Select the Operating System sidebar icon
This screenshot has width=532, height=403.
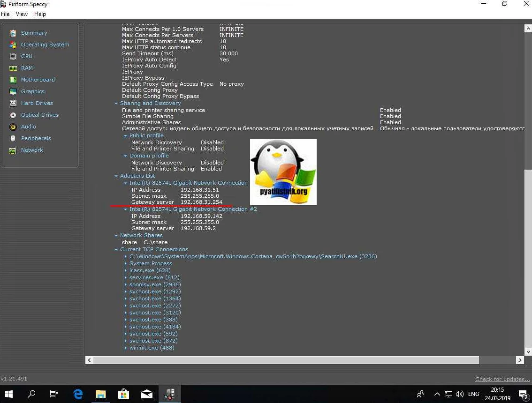(13, 45)
